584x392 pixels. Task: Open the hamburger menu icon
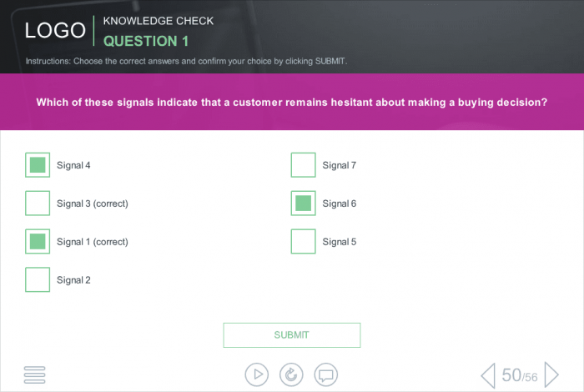34,374
